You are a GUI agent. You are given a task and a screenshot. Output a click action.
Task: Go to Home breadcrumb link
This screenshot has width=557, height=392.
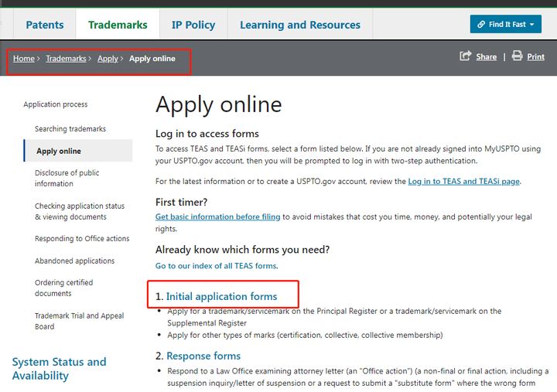23,59
